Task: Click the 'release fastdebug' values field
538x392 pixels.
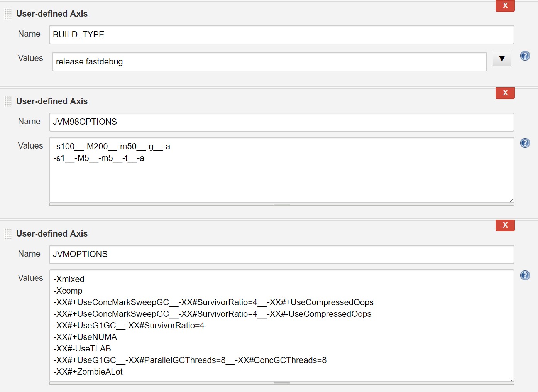Action: (269, 62)
